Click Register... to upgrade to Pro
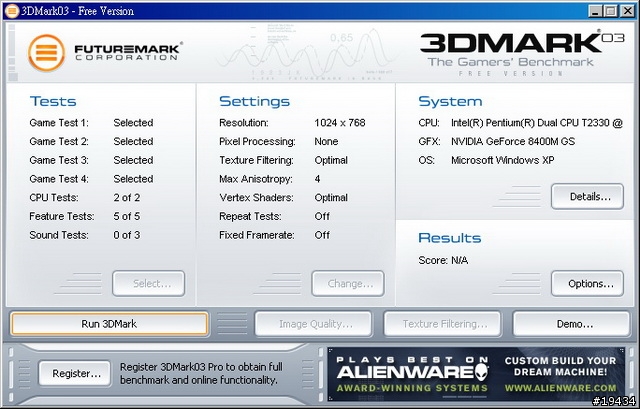 coord(75,373)
